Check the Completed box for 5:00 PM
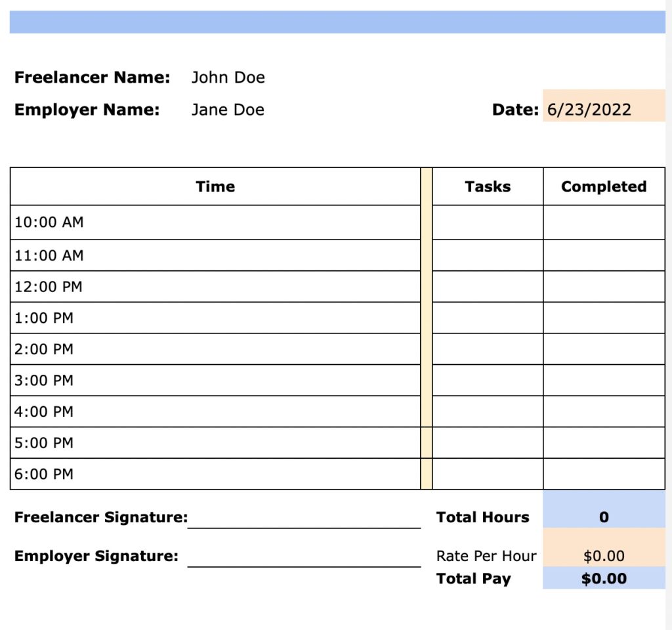The image size is (672, 630). click(x=604, y=442)
